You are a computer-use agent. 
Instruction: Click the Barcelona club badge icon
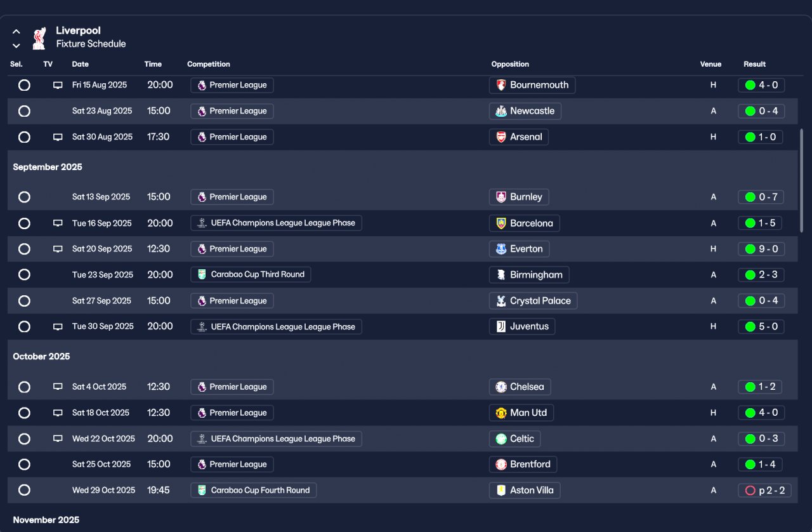[x=501, y=223]
